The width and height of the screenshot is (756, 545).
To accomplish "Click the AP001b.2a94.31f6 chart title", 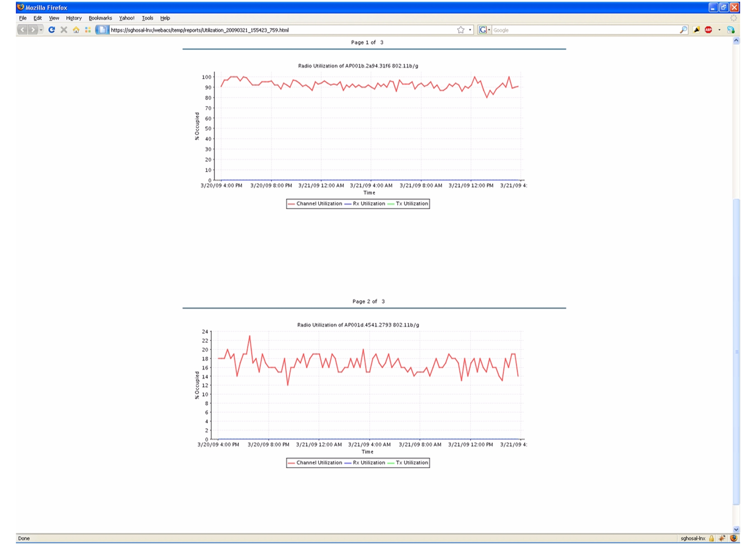I will point(358,66).
